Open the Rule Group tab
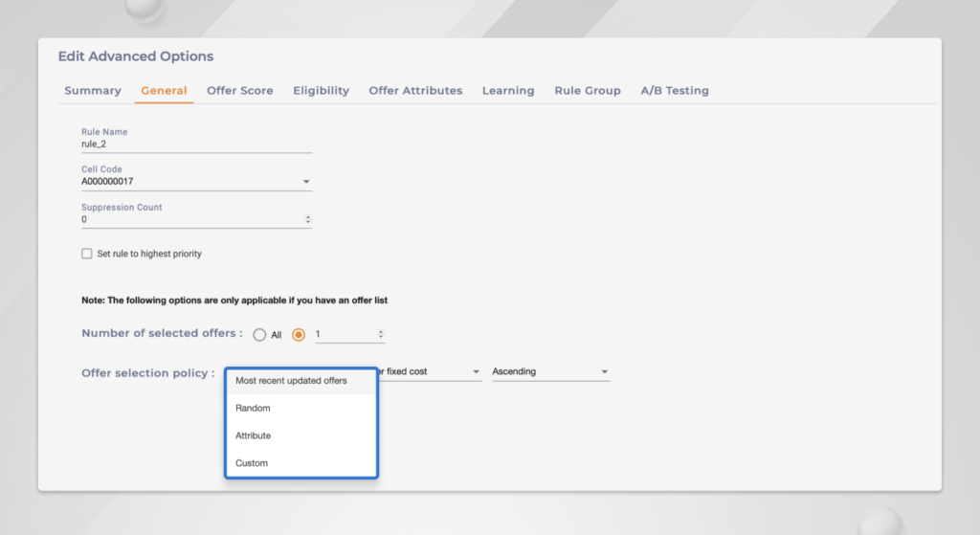The width and height of the screenshot is (980, 535). [587, 91]
